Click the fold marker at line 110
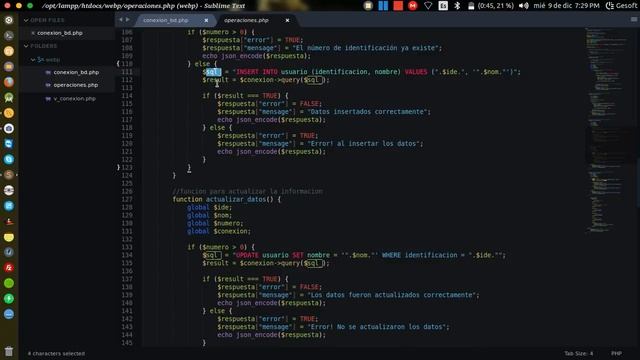This screenshot has width=640, height=360. click(x=118, y=64)
